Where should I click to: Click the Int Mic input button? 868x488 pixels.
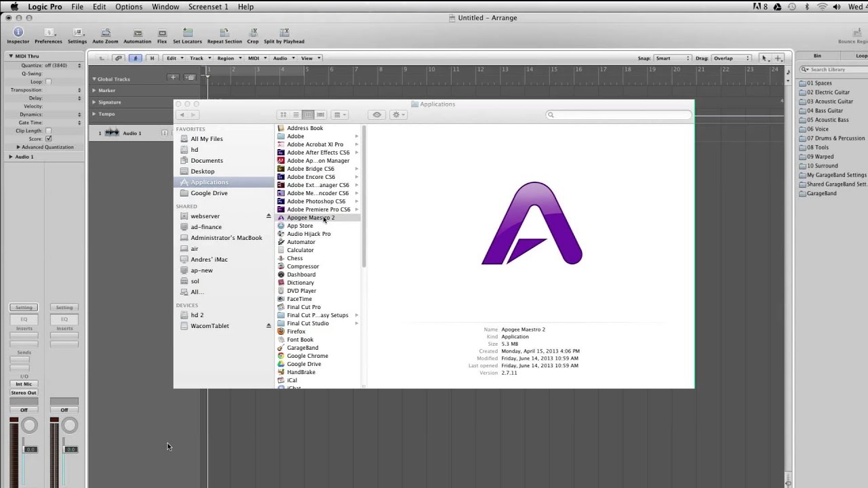pos(24,384)
